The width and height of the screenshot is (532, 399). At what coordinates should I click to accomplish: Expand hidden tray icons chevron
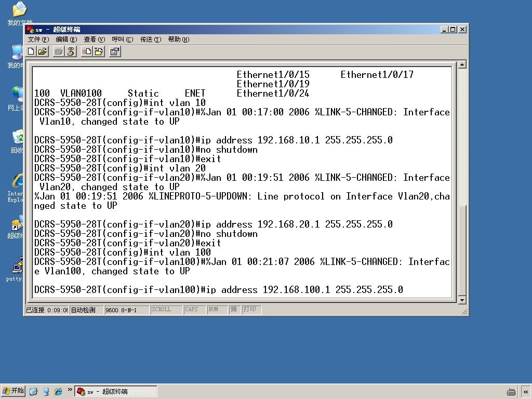[x=526, y=392]
